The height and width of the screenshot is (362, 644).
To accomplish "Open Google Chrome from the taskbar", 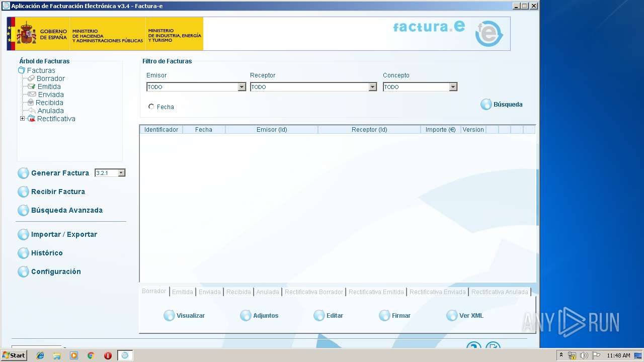I will (91, 355).
